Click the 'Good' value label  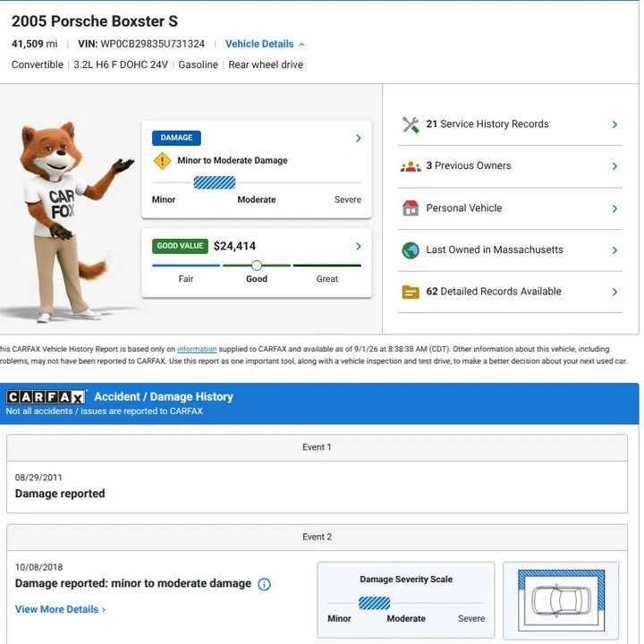pos(257,279)
